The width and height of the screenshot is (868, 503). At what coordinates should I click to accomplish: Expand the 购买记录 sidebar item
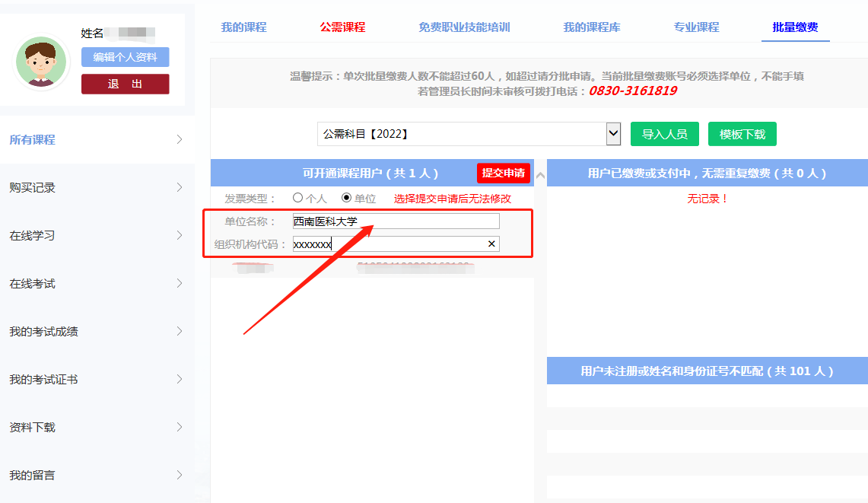click(97, 188)
